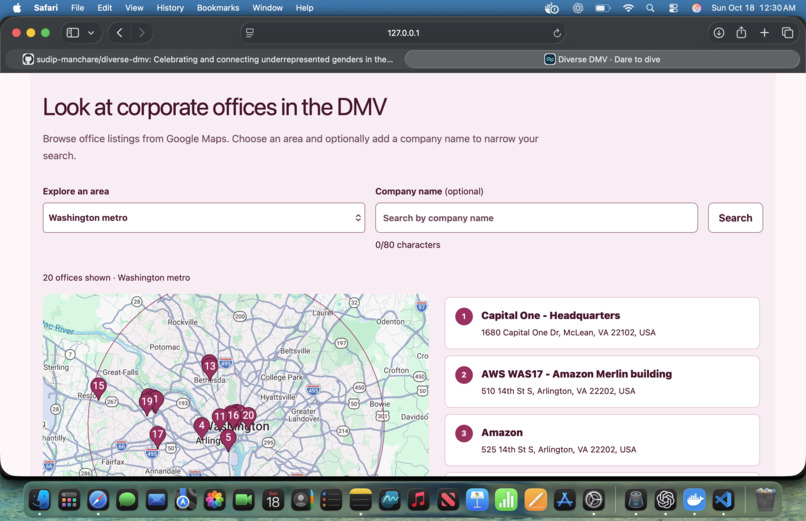
Task: Open Messages from the Dock
Action: pyautogui.click(x=127, y=499)
